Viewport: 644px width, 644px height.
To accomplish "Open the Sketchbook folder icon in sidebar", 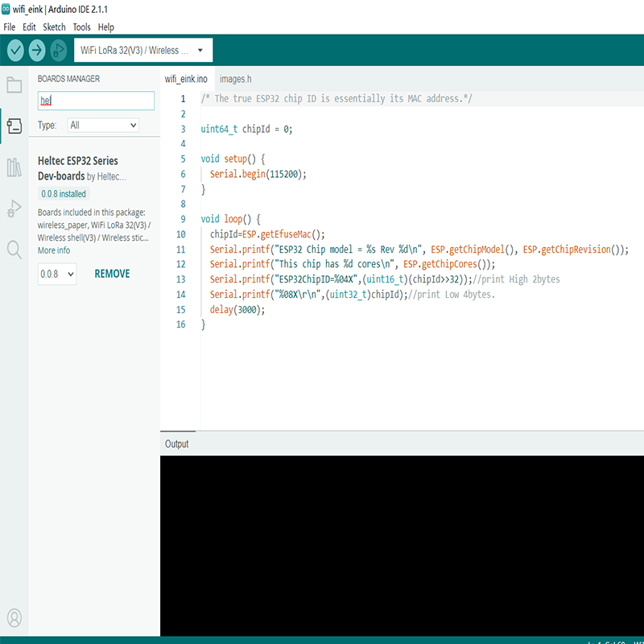I will coord(14,85).
